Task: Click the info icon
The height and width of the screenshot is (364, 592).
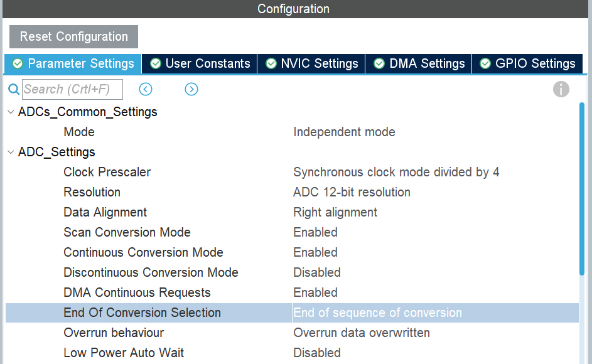Action: pos(561,89)
